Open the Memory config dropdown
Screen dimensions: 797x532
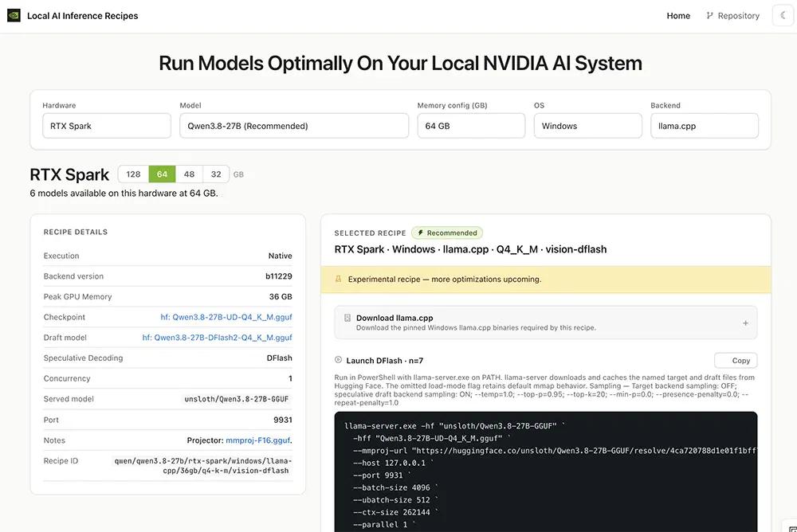click(x=471, y=126)
